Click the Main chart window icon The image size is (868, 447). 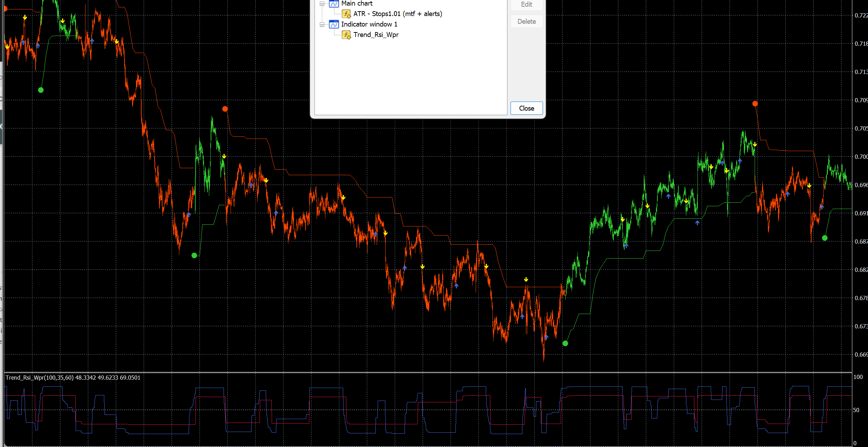[334, 4]
